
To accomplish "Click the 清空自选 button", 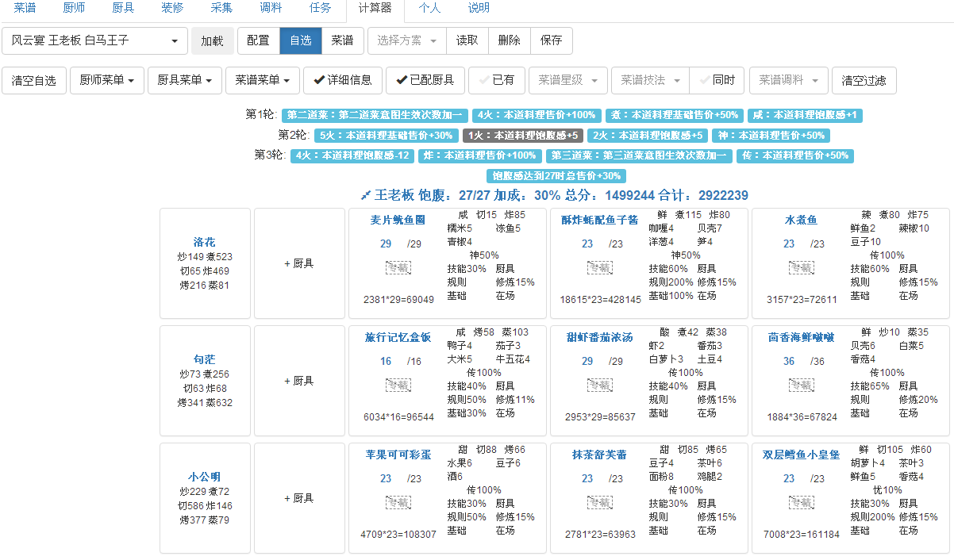I will (x=34, y=80).
